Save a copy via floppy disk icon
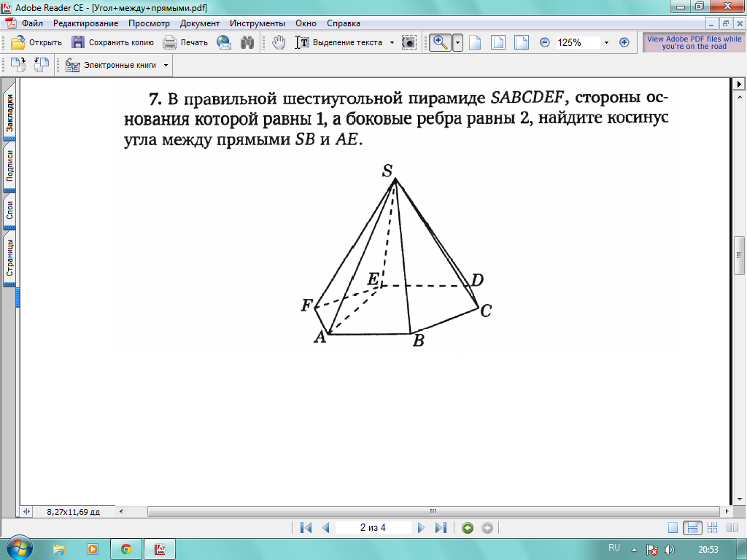 77,42
